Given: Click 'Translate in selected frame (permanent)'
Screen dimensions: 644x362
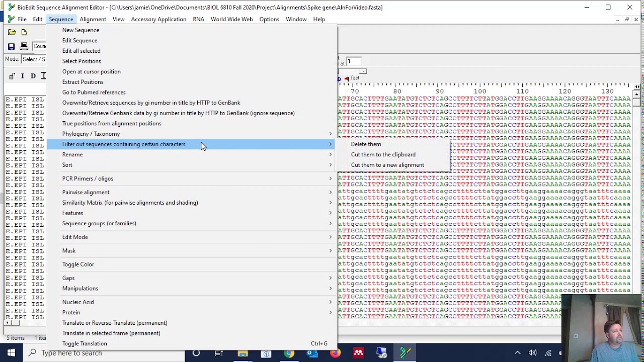Looking at the screenshot, I should [192, 333].
